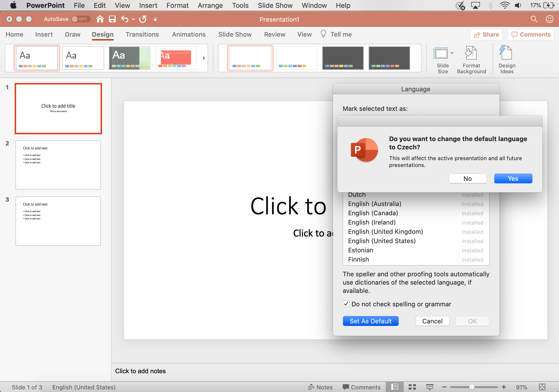
Task: Toggle Notes pane in status bar
Action: coord(320,387)
